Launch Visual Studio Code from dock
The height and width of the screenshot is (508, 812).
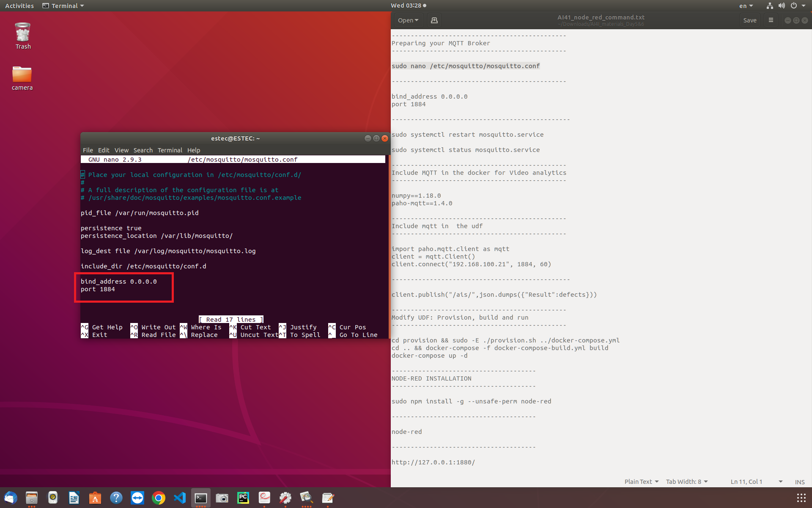(180, 498)
